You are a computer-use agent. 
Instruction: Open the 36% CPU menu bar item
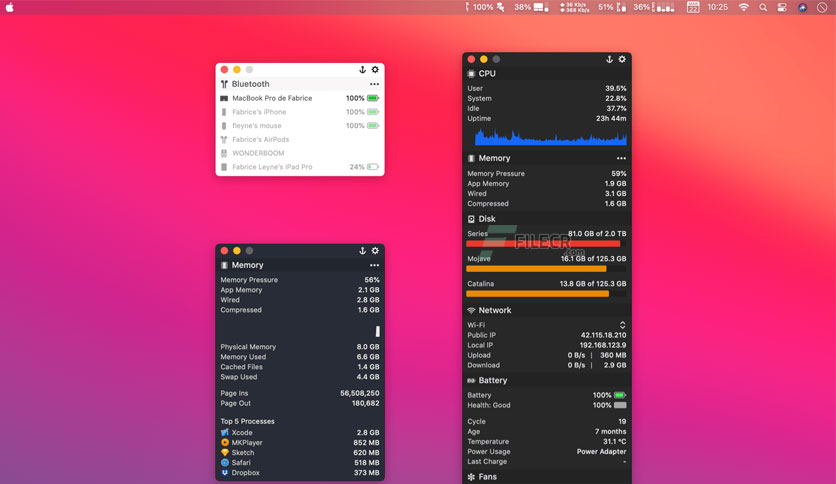coord(654,7)
